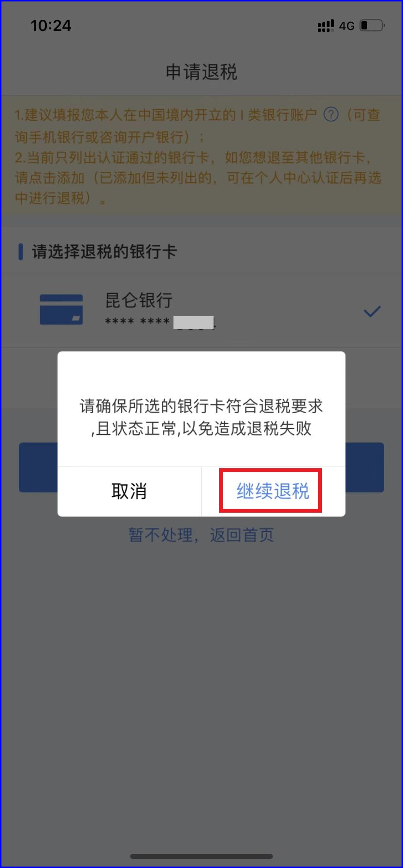The image size is (403, 868).
Task: Tap the 申请退税 page title
Action: 201,72
